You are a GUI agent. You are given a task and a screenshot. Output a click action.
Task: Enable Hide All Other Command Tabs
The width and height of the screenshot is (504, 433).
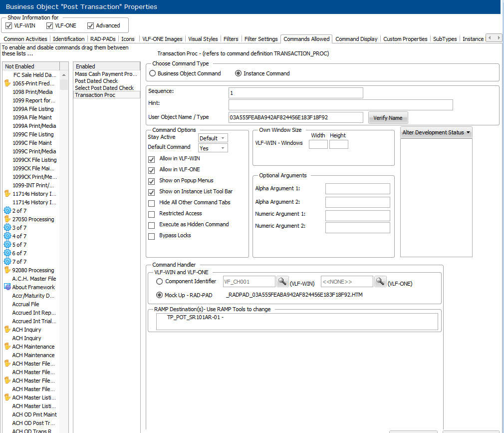(x=151, y=203)
